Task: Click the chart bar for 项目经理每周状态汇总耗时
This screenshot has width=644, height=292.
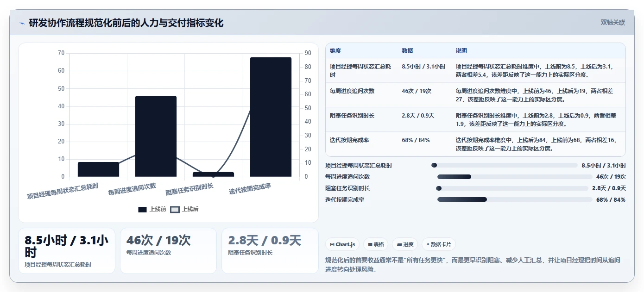Action: 98,169
